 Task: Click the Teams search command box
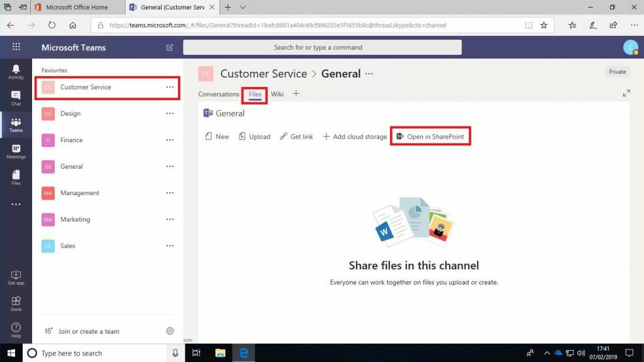click(x=322, y=47)
